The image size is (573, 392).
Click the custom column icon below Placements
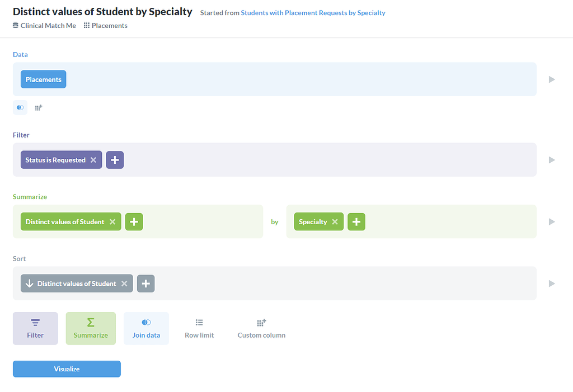click(x=39, y=107)
